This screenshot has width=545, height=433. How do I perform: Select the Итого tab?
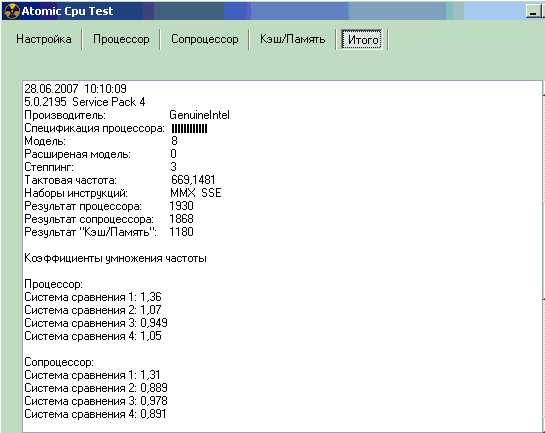363,40
